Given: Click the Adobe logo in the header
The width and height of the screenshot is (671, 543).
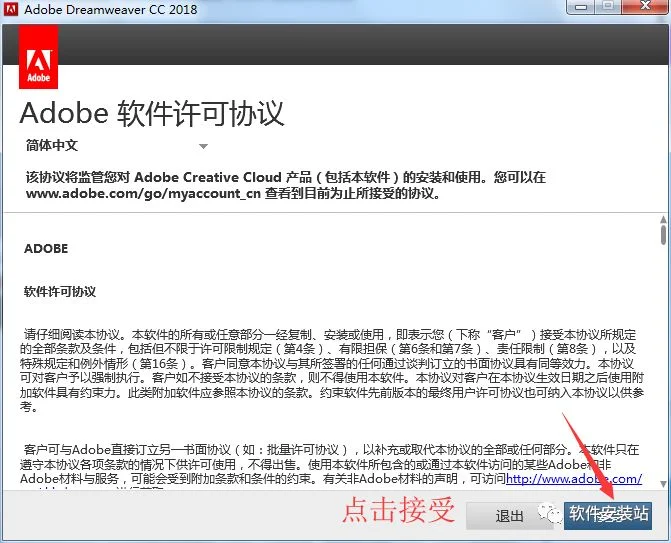Looking at the screenshot, I should pos(39,56).
